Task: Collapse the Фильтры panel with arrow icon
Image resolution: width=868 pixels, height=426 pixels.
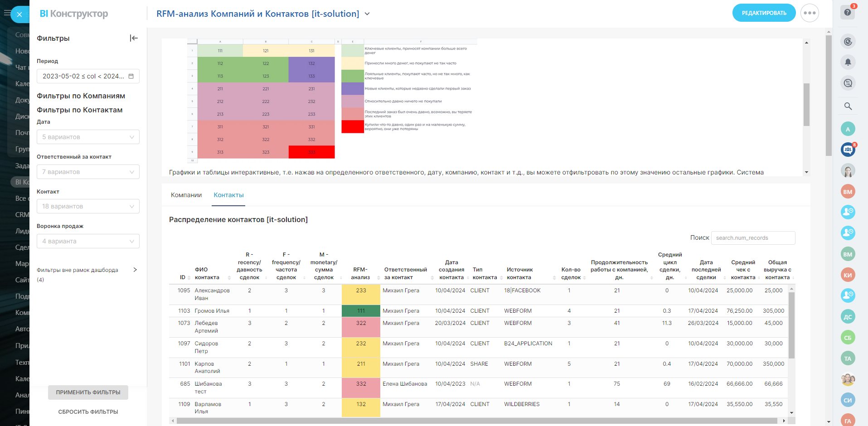Action: point(134,38)
